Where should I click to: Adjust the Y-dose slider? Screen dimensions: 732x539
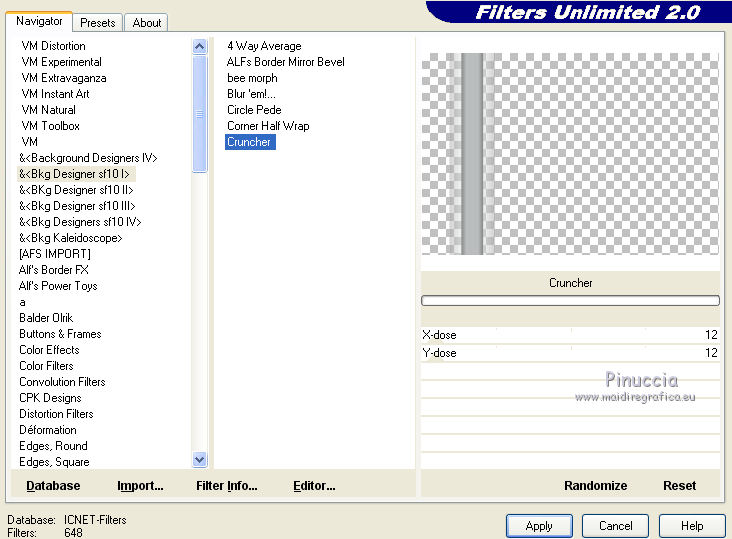click(570, 353)
